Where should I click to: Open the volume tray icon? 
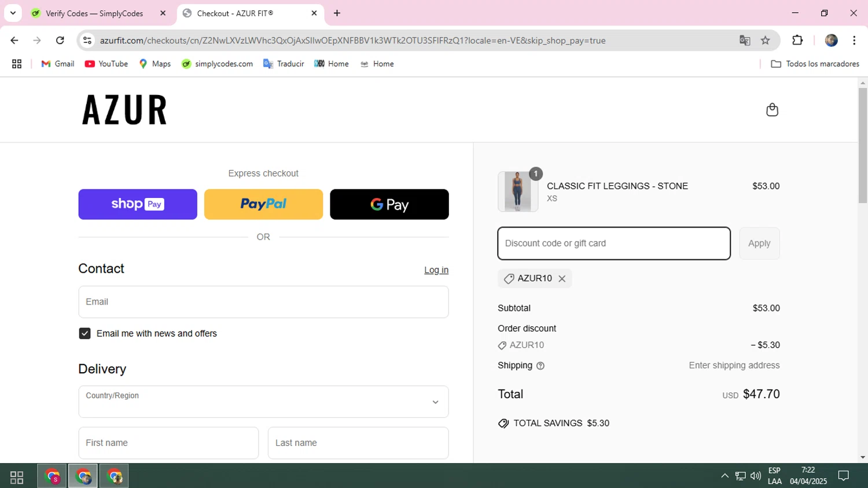(x=755, y=476)
